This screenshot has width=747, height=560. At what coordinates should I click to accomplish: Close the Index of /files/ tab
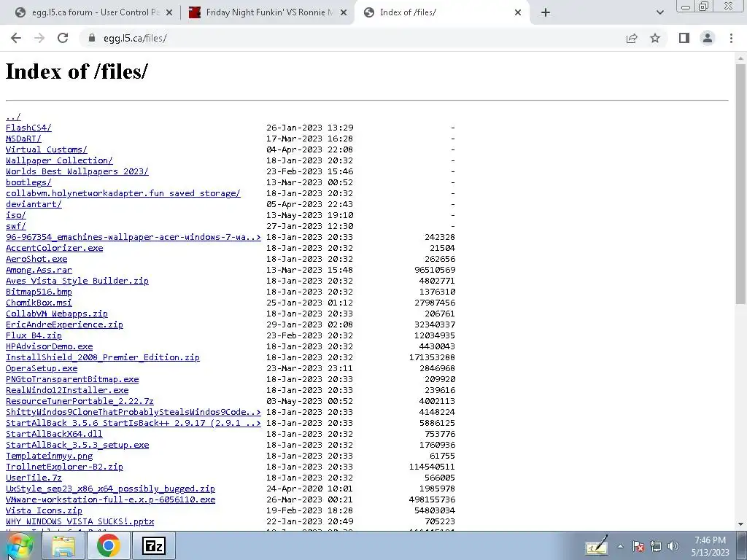[x=518, y=13]
